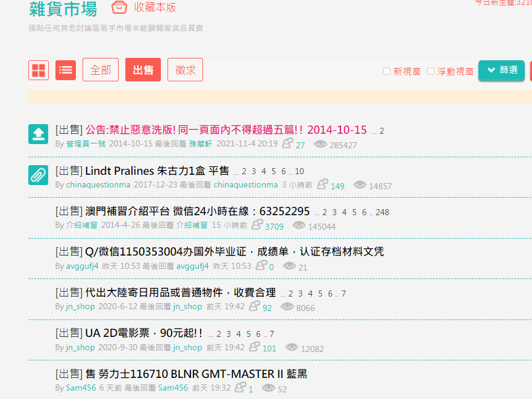This screenshot has width=532, height=399.
Task: Click the paperclip attachment icon for Lindt post
Action: (x=39, y=175)
